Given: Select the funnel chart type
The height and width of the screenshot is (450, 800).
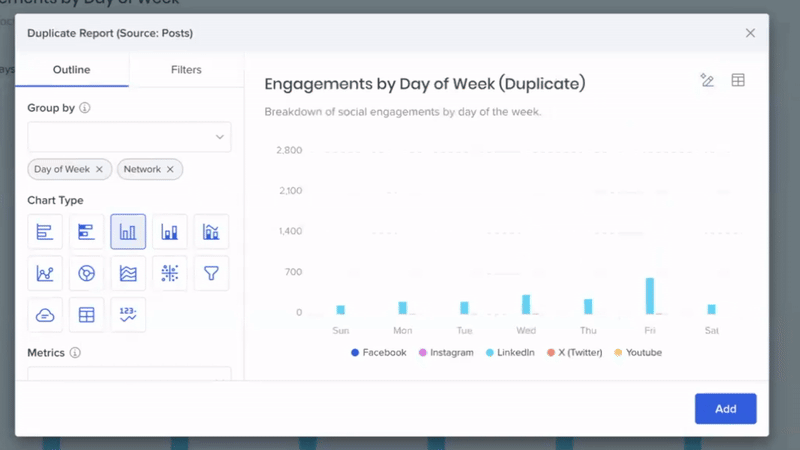Looking at the screenshot, I should coord(211,273).
